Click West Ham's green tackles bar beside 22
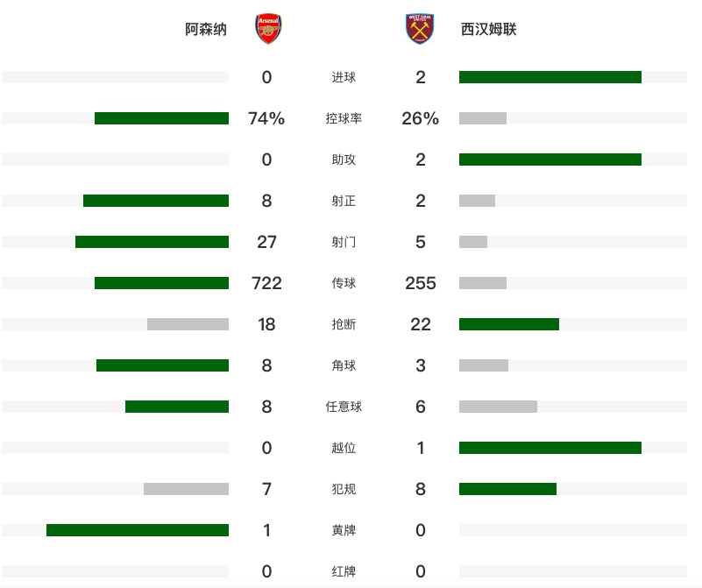This screenshot has width=702, height=588. pos(509,324)
